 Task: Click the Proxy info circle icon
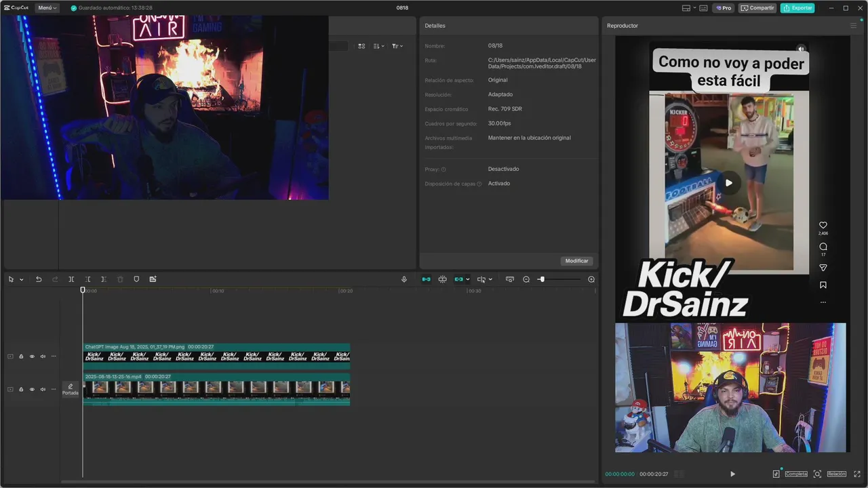click(443, 169)
